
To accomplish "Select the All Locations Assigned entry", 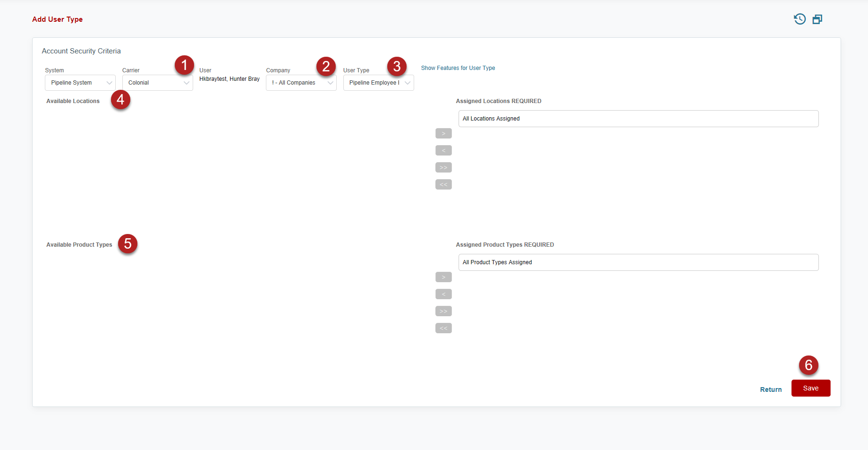I will [491, 119].
